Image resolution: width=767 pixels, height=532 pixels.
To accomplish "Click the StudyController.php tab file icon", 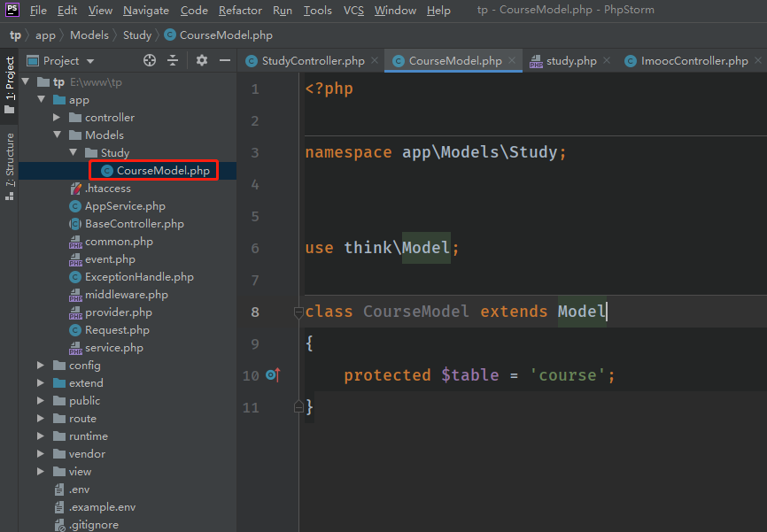I will [252, 61].
